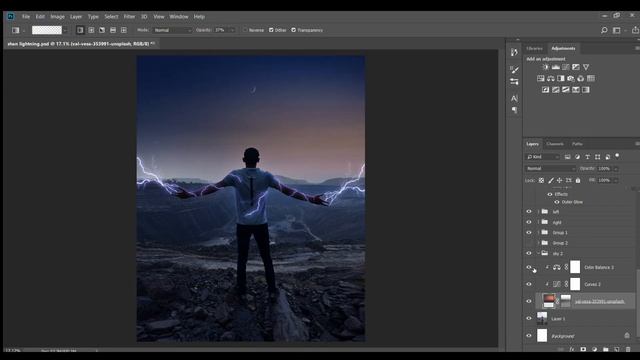Add a Curves adjustment from Adjustments panel
Image resolution: width=640 pixels, height=360 pixels.
pyautogui.click(x=566, y=67)
